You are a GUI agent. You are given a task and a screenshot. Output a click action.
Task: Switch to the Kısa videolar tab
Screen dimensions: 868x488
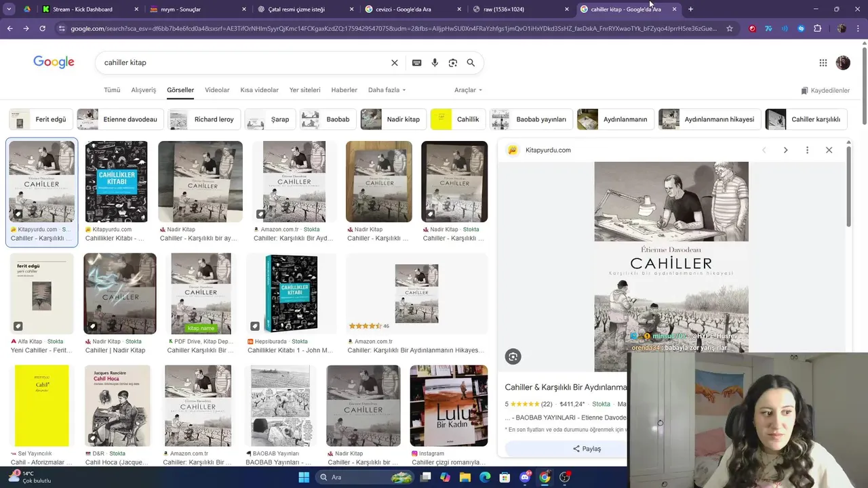click(x=260, y=89)
